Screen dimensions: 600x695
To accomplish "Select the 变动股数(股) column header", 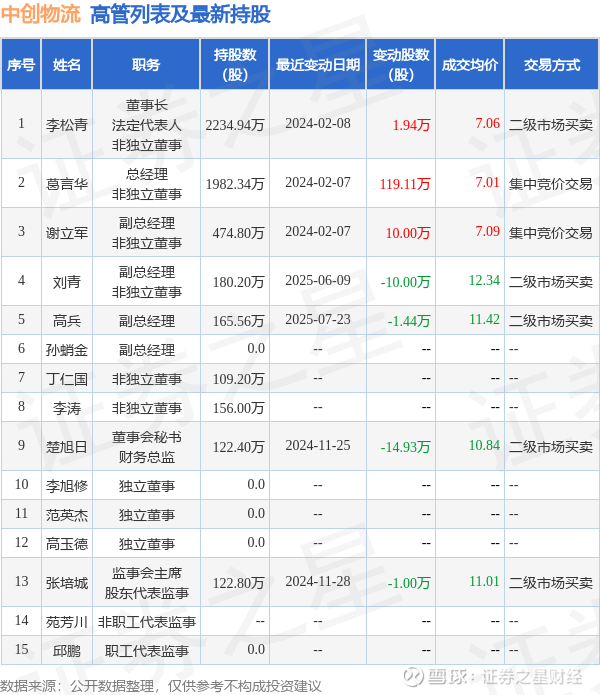I will 401,65.
